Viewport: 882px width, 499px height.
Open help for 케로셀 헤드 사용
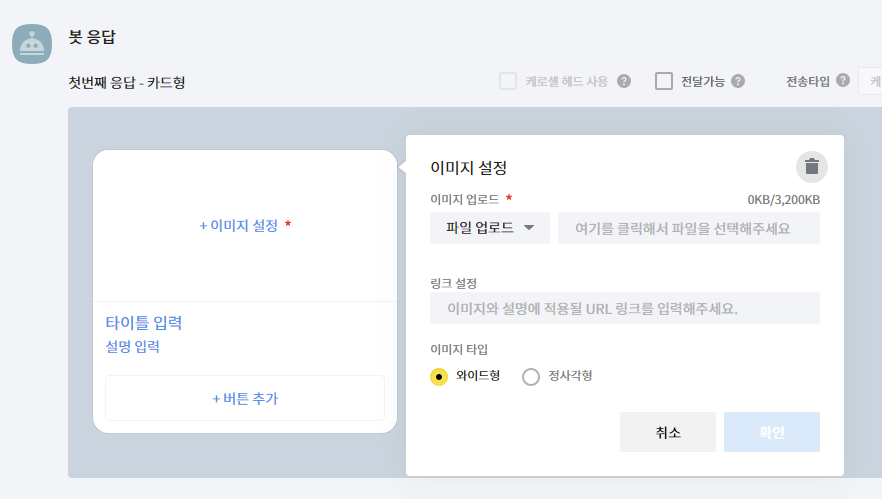click(624, 82)
